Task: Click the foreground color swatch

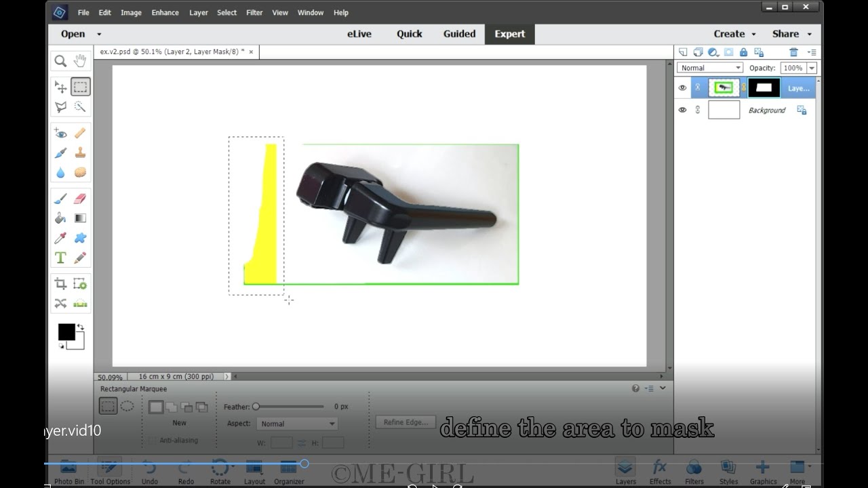Action: coord(66,331)
